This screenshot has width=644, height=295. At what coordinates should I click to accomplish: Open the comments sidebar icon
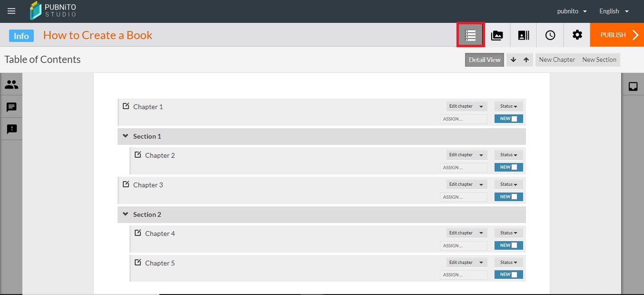point(11,107)
